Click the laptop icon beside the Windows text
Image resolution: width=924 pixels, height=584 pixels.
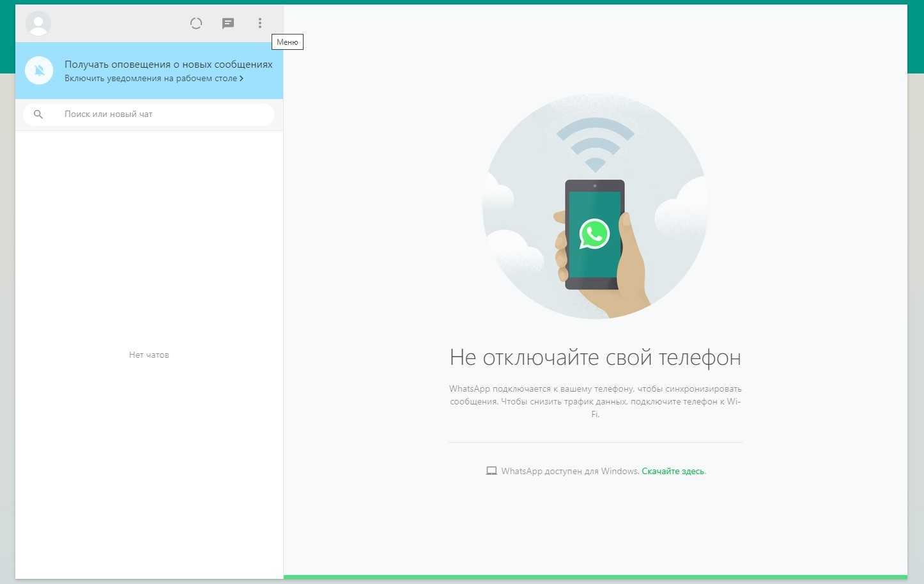pos(491,472)
